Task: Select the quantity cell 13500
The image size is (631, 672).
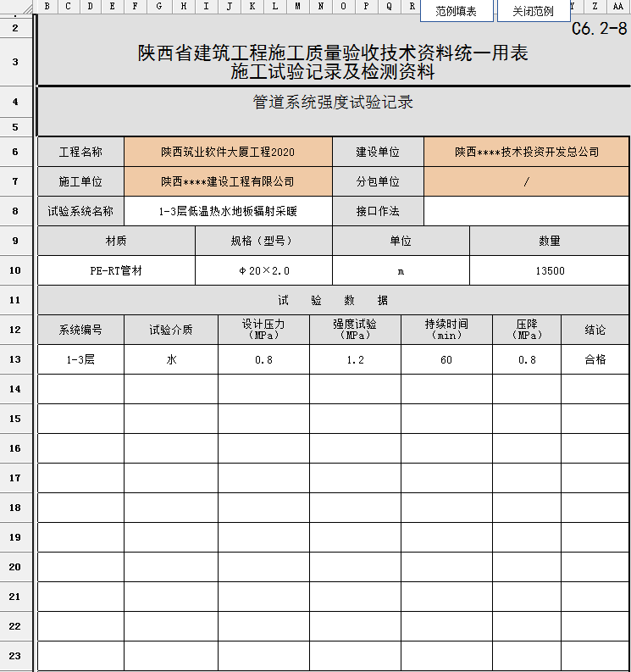Action: [x=550, y=271]
